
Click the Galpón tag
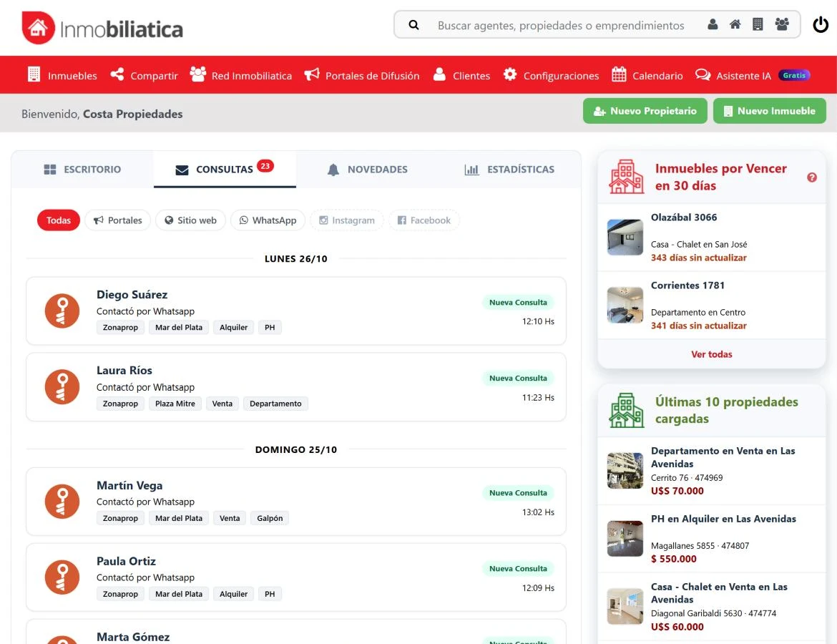(x=270, y=518)
